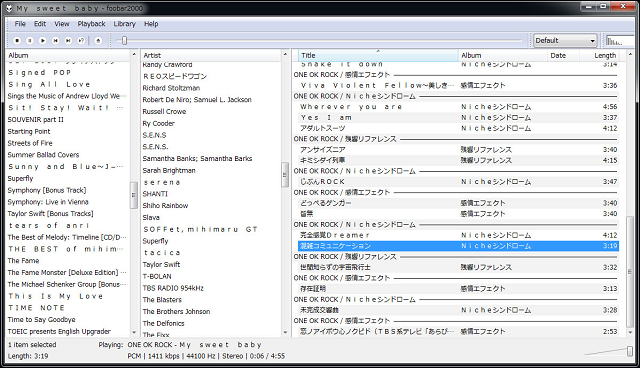This screenshot has height=368, width=640.
Task: Click the foobar2000 title bar icon
Action: tap(9, 8)
